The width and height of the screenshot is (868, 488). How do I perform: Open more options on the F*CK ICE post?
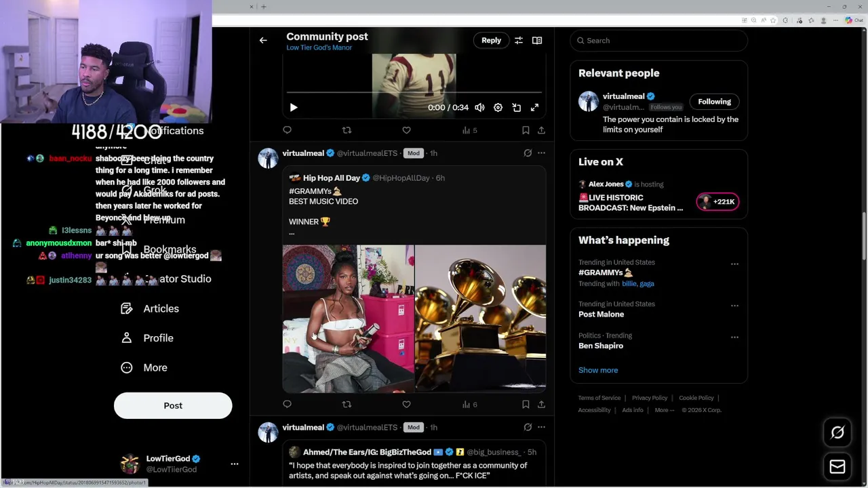click(x=541, y=428)
